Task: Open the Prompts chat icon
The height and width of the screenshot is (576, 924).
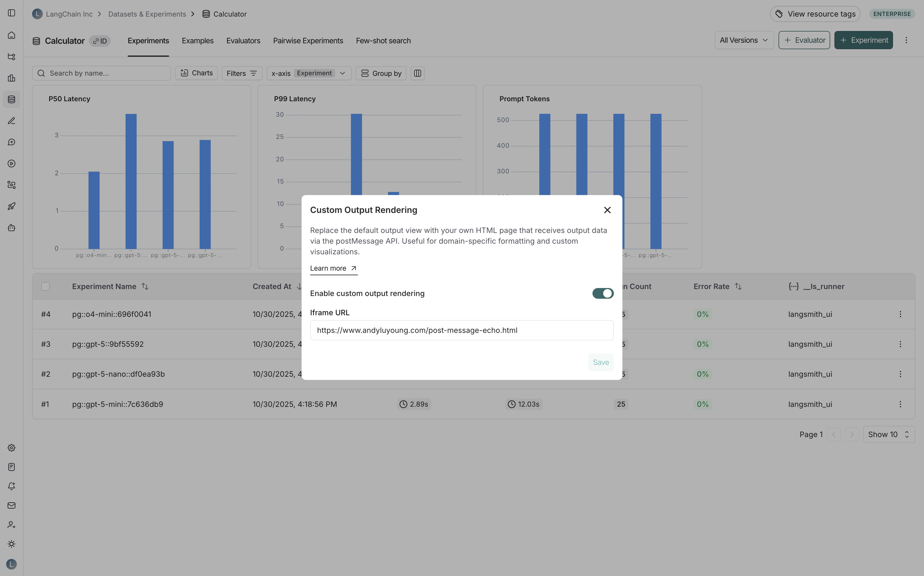Action: (x=11, y=142)
